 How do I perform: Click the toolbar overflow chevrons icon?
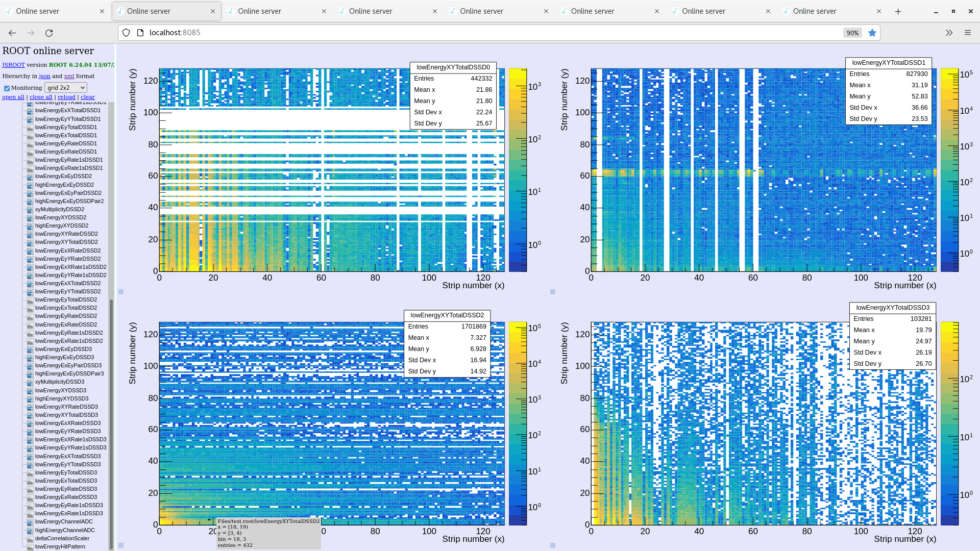(x=949, y=33)
